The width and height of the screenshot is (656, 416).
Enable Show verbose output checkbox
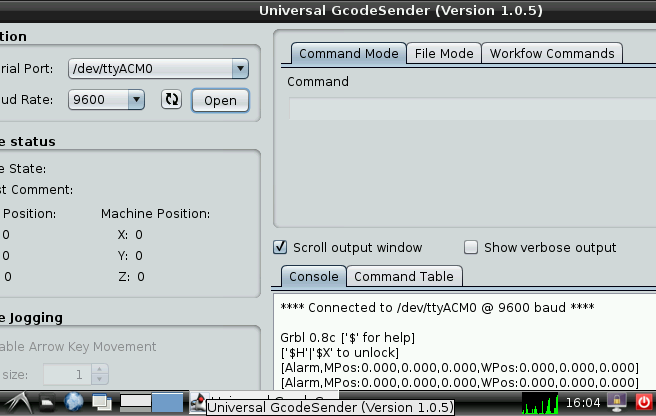pos(471,247)
